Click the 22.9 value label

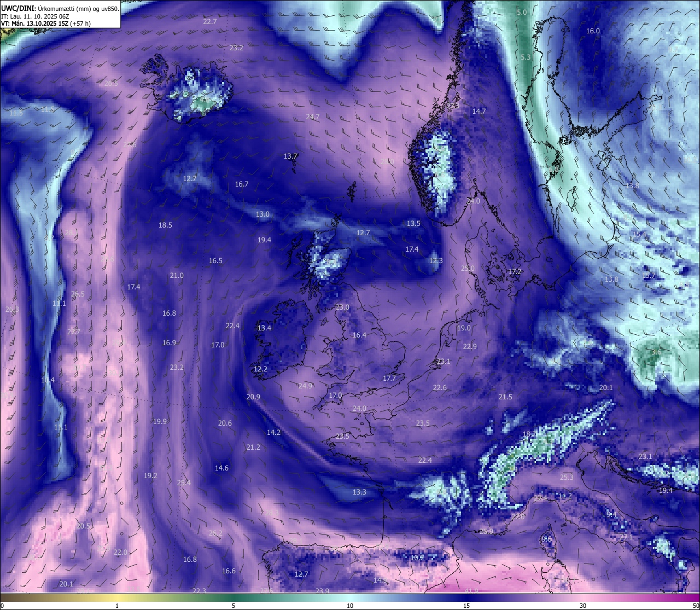click(x=470, y=347)
